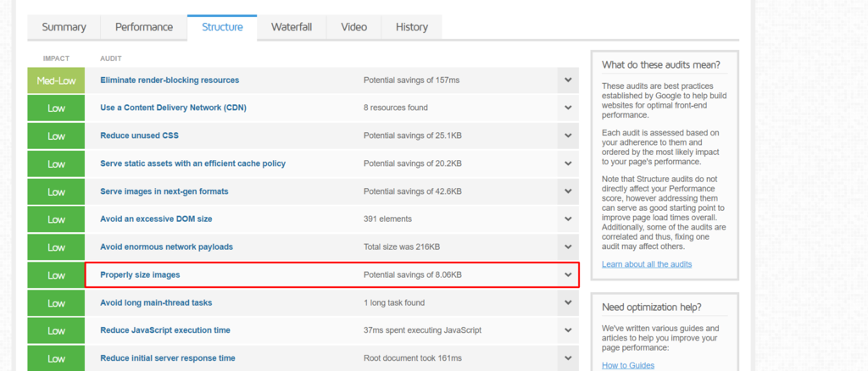Click Serve images in next-gen formats title
868x371 pixels.
pyautogui.click(x=164, y=191)
